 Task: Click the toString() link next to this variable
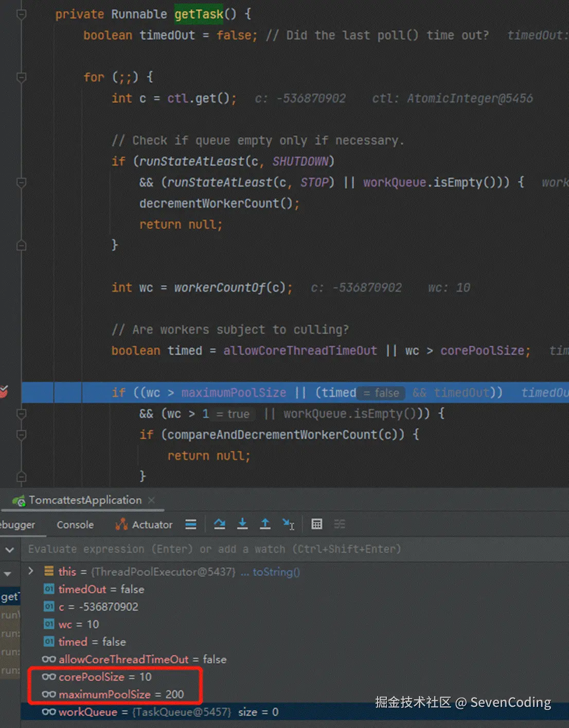coord(272,572)
